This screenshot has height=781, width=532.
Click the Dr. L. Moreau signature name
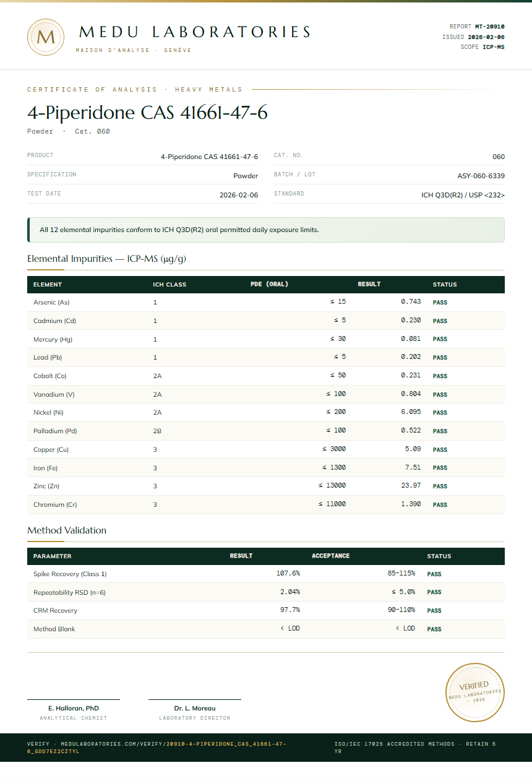(x=195, y=708)
